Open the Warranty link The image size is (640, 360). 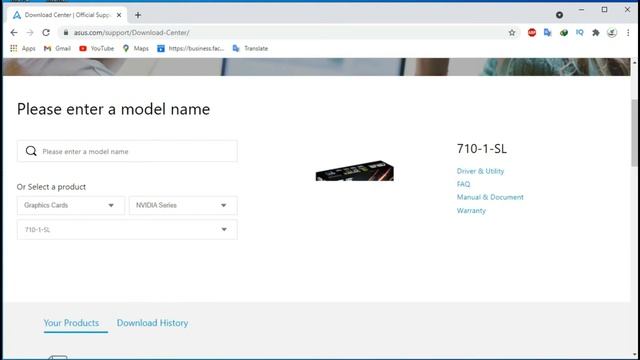[x=471, y=211]
